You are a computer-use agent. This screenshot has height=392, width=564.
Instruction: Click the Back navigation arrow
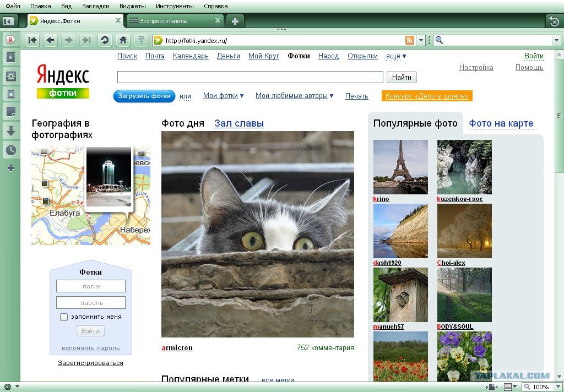coord(50,40)
